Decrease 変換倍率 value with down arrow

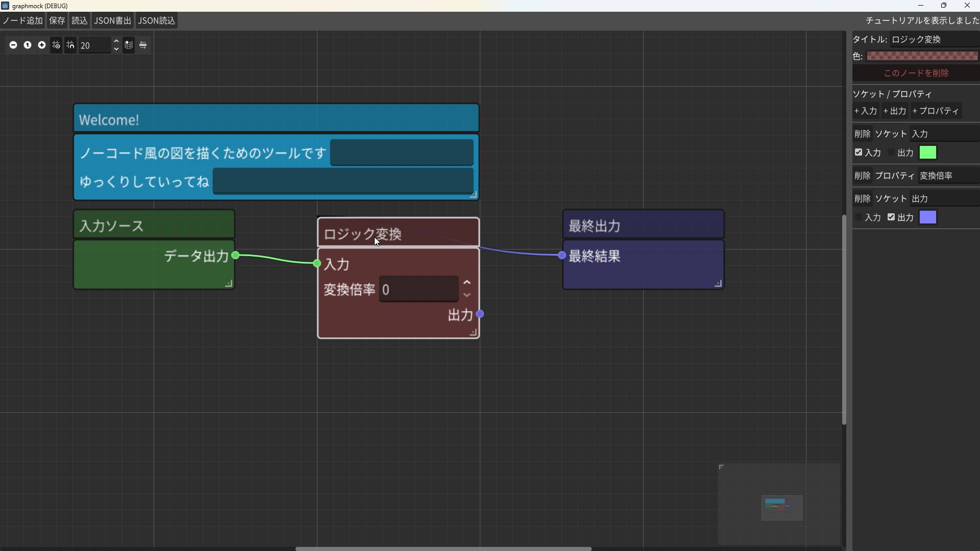tap(467, 295)
